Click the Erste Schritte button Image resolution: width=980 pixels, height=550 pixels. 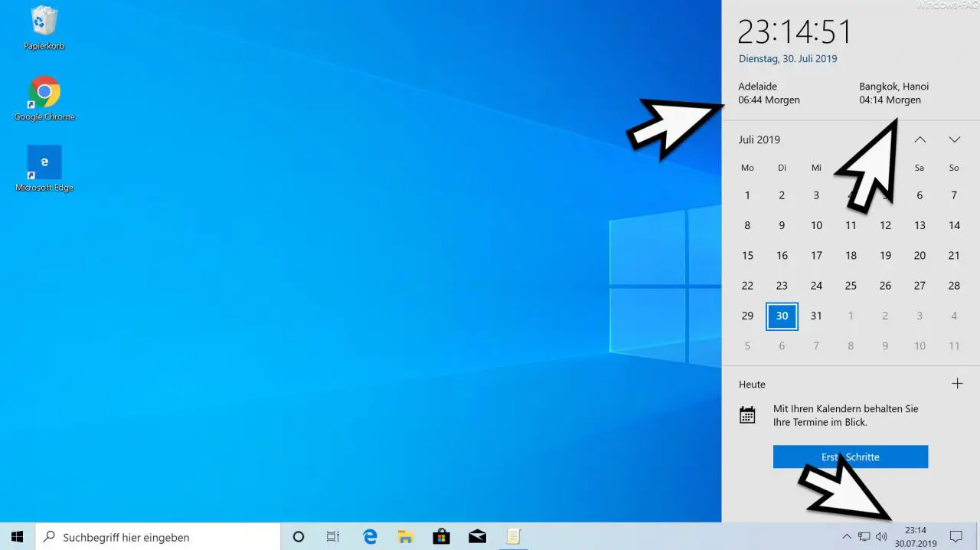click(851, 457)
